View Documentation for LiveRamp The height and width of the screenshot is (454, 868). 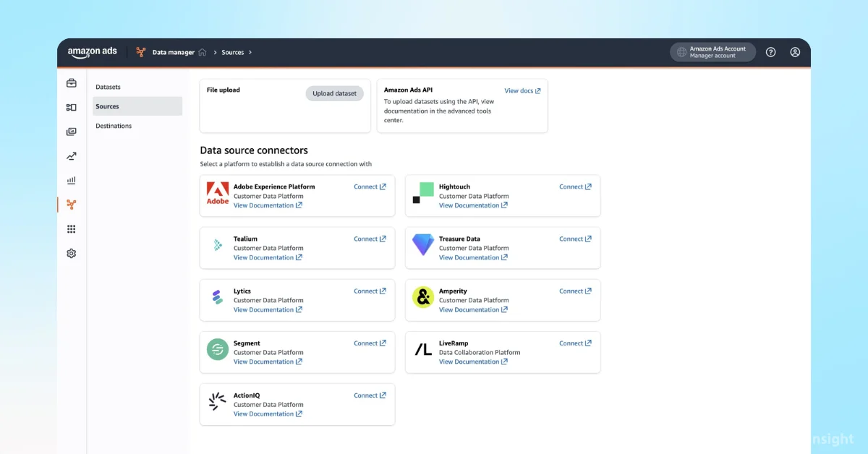pos(473,361)
